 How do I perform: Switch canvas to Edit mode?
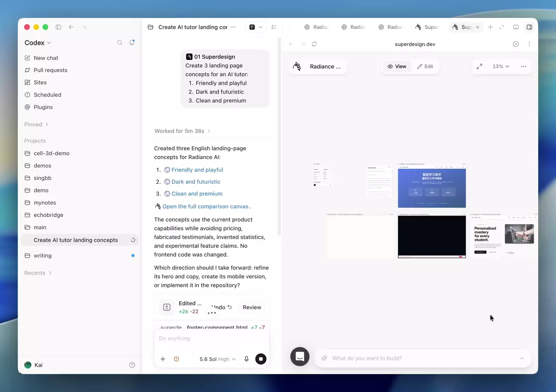click(425, 66)
